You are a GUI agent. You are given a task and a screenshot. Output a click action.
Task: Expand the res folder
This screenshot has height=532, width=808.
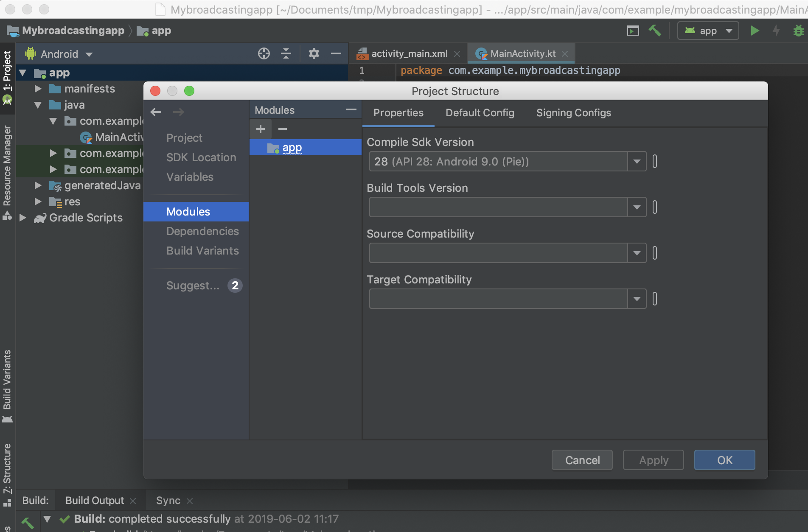38,202
